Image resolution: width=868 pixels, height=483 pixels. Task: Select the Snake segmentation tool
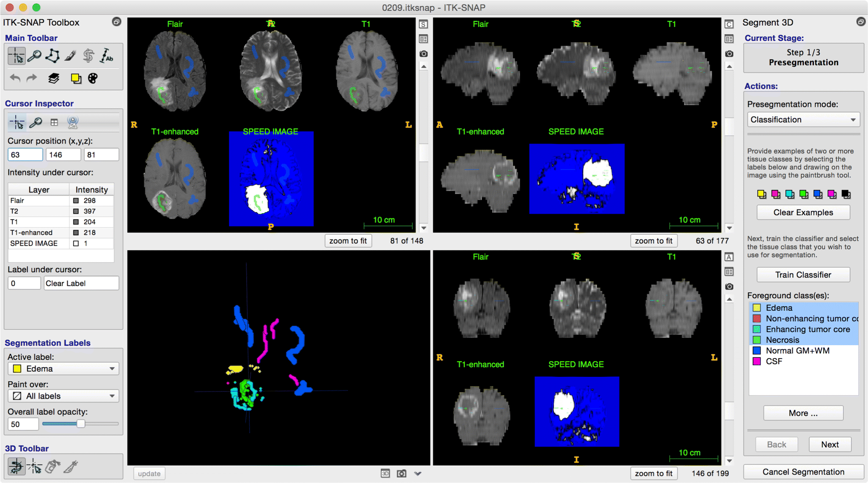coord(88,55)
